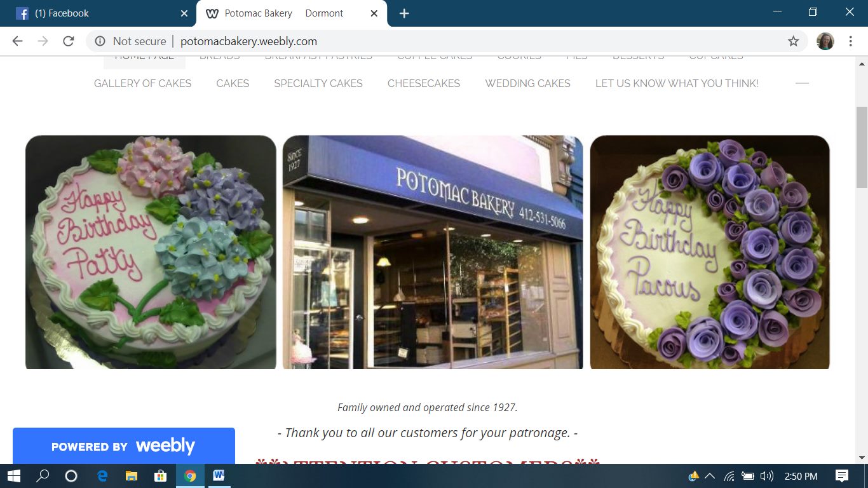Viewport: 868px width, 488px height.
Task: Click the page vertical scrollbar thumb
Action: click(862, 147)
